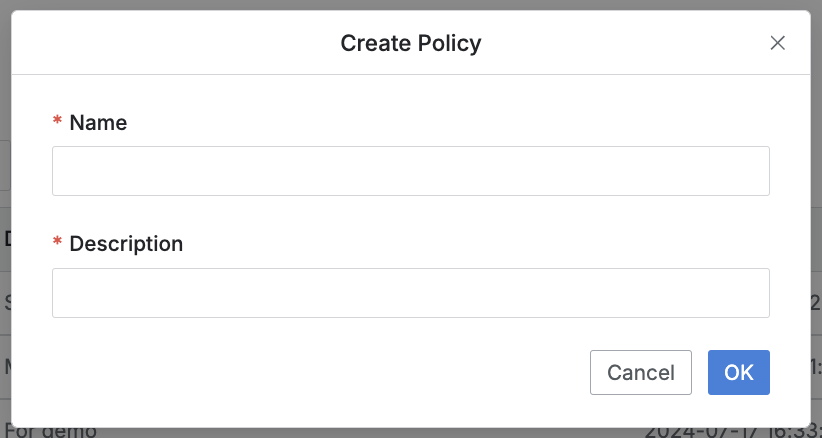
Task: Click the Name field label
Action: [x=98, y=123]
